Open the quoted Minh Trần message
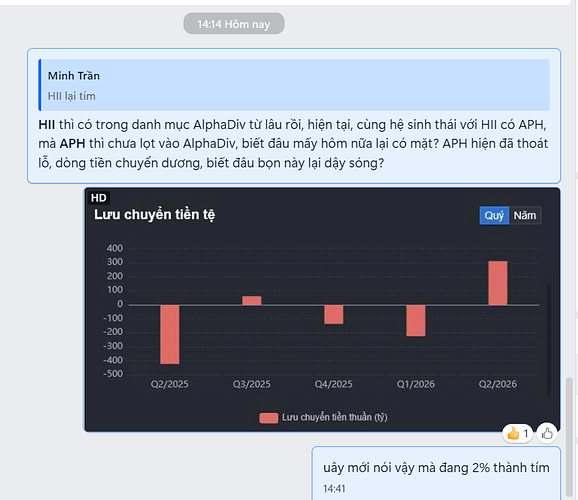 [294, 85]
